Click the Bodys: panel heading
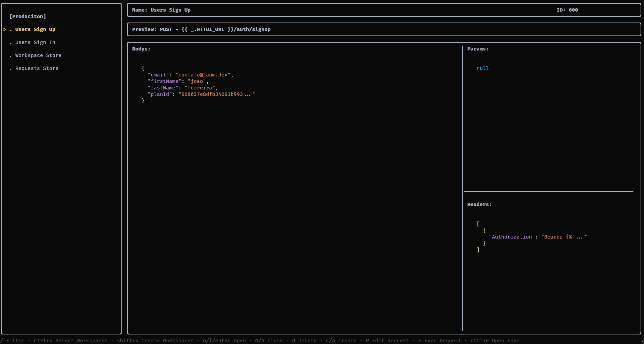644x344 pixels. 141,49
